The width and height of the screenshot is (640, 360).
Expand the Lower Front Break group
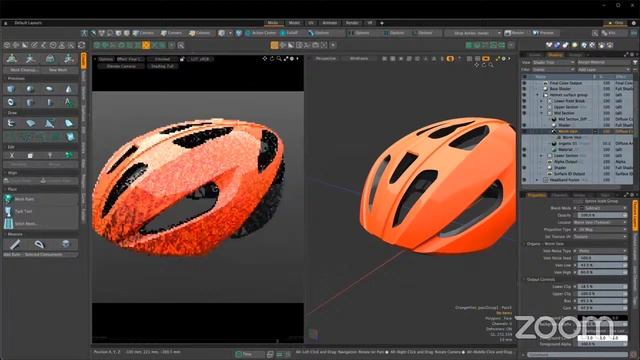[542, 101]
